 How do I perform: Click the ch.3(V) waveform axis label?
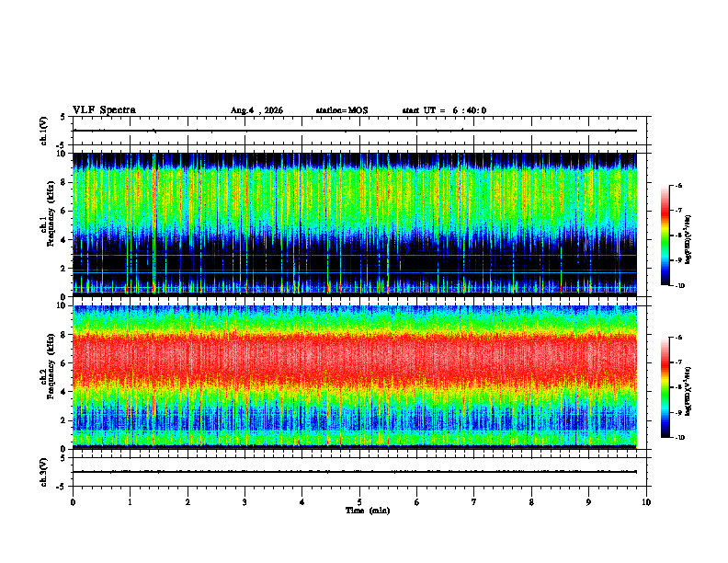(44, 472)
